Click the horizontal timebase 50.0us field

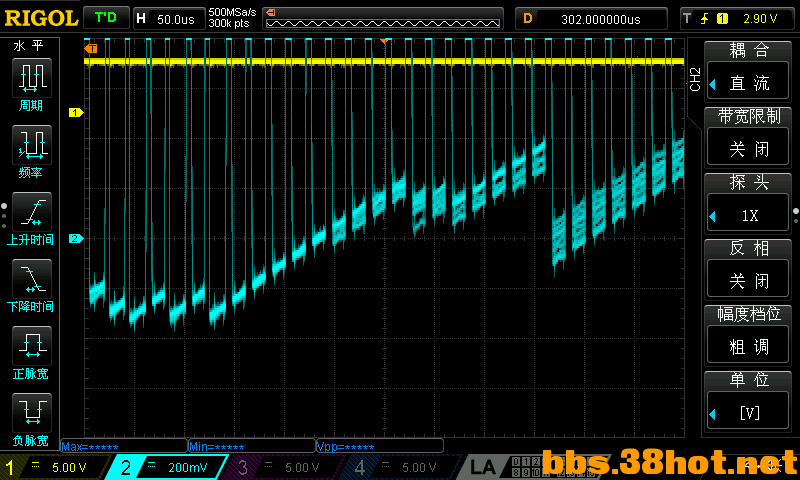click(x=169, y=19)
